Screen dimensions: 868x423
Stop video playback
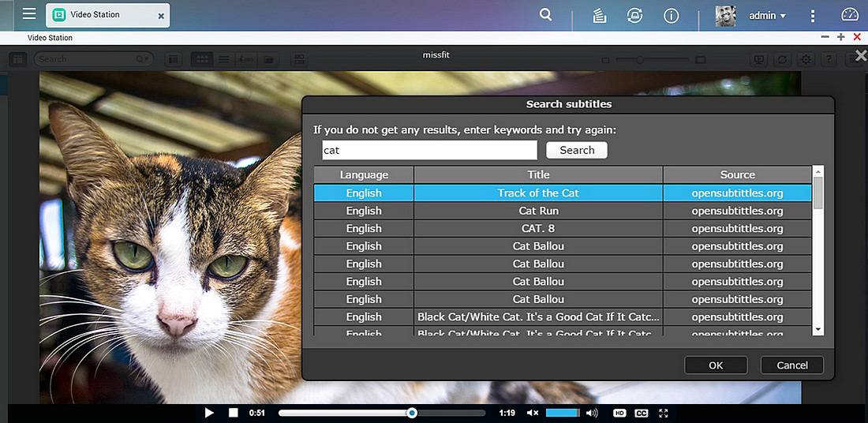point(233,413)
